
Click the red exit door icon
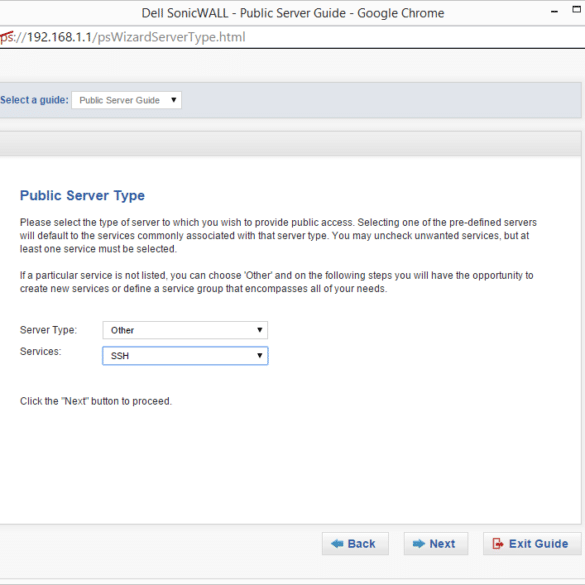coord(497,544)
